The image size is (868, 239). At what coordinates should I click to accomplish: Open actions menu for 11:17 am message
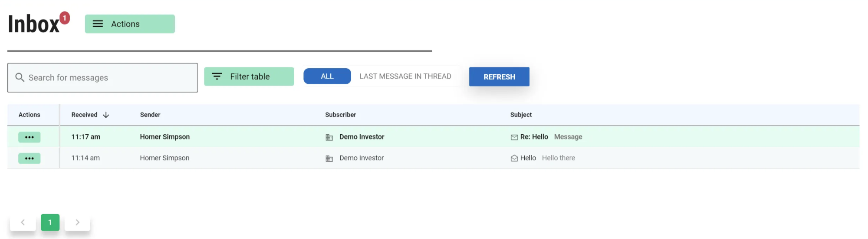(x=30, y=137)
